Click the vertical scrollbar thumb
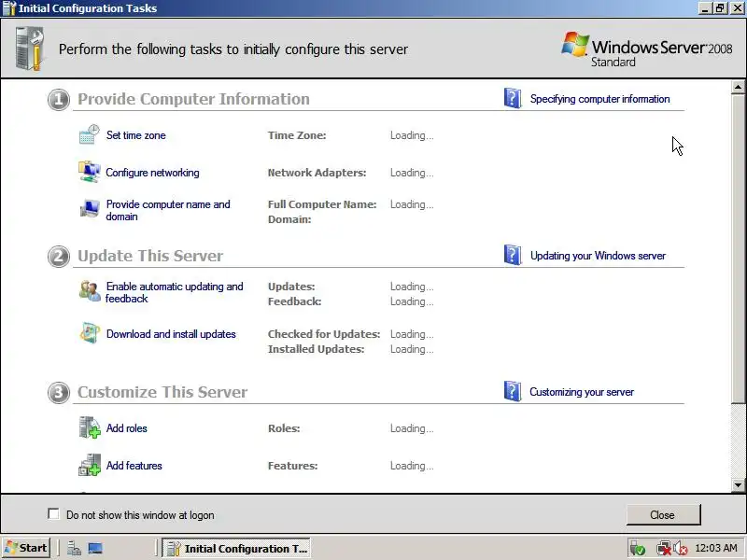 pyautogui.click(x=738, y=248)
